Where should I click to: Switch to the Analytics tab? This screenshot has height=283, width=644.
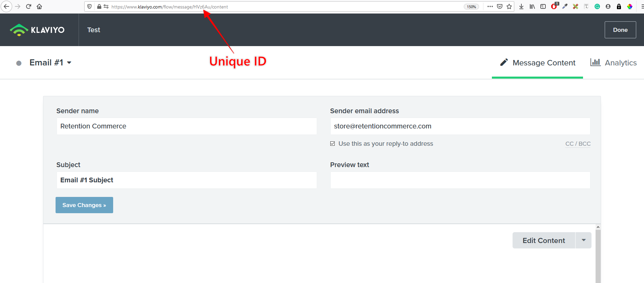click(x=614, y=63)
